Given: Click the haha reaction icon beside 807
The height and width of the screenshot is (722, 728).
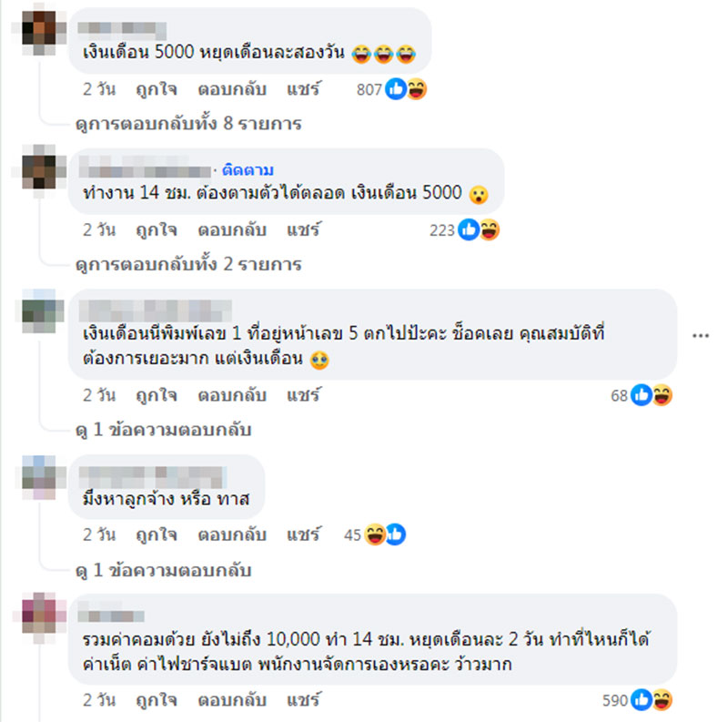Looking at the screenshot, I should pos(417,88).
